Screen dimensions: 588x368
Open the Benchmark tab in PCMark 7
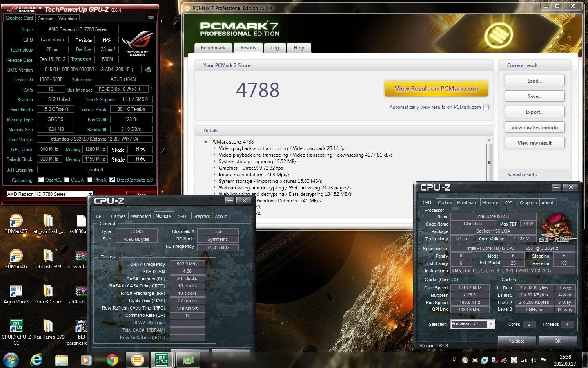[x=213, y=48]
